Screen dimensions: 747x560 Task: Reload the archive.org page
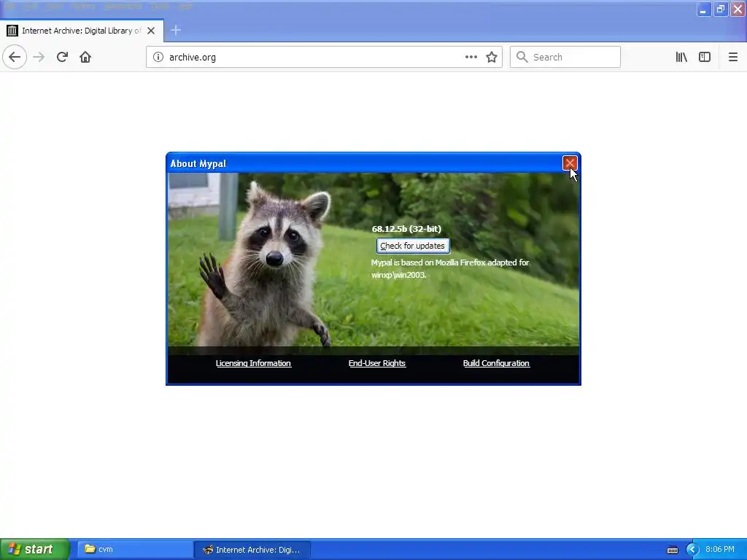[62, 57]
